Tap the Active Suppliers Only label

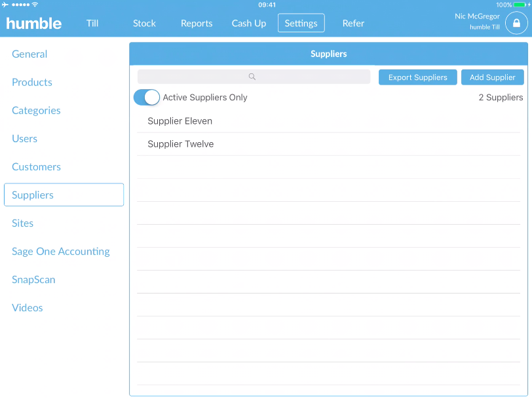click(205, 98)
